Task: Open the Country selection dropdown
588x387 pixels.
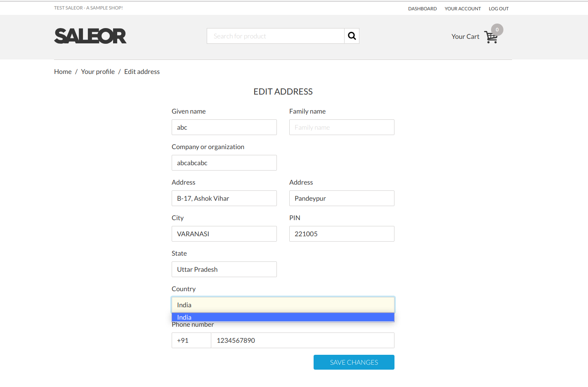Action: click(x=283, y=305)
